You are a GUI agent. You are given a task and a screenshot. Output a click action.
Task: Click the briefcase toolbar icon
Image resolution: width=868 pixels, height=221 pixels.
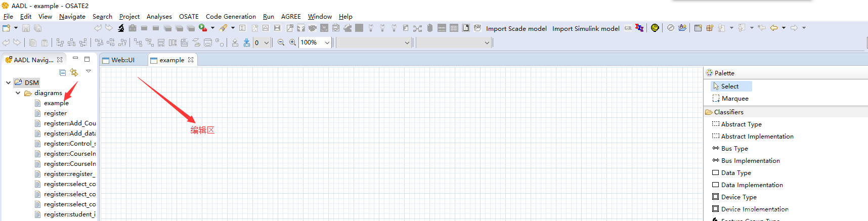[x=133, y=28]
